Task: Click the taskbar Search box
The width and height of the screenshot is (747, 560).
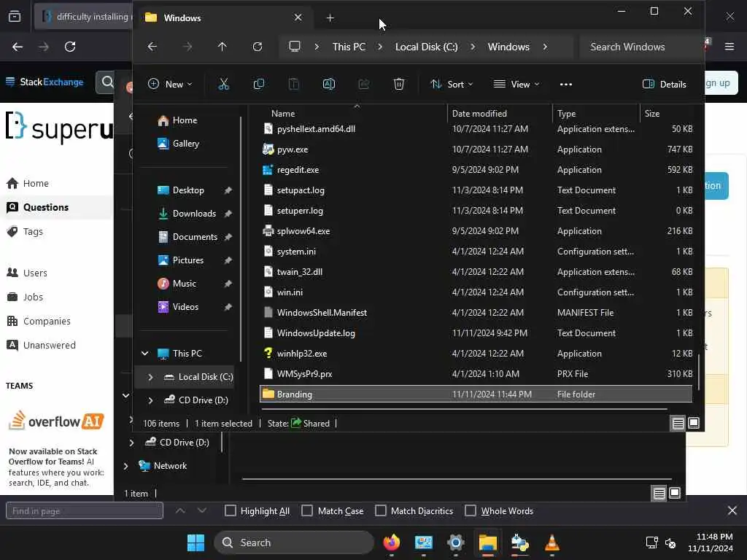Action: (x=294, y=542)
